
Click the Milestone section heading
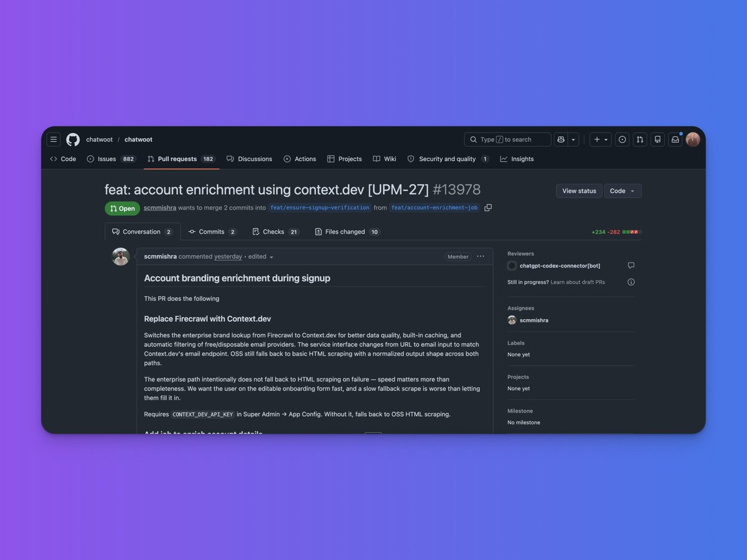click(x=520, y=411)
